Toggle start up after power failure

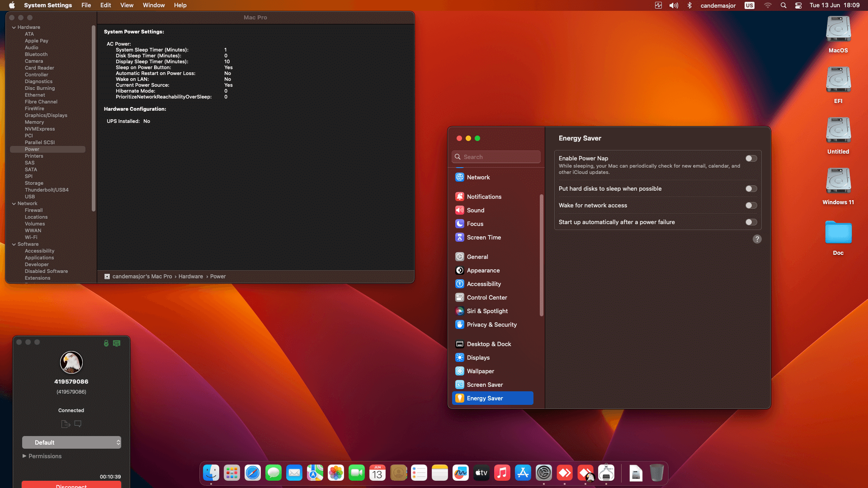click(751, 222)
